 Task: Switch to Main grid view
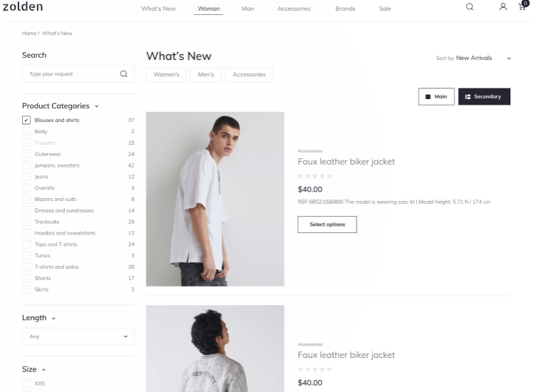pyautogui.click(x=436, y=97)
